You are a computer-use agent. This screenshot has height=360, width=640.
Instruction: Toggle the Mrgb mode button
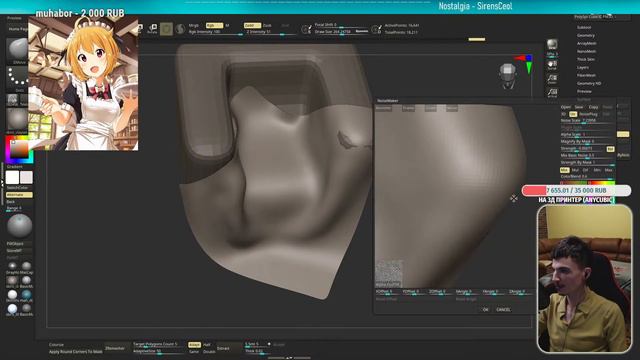pyautogui.click(x=194, y=25)
